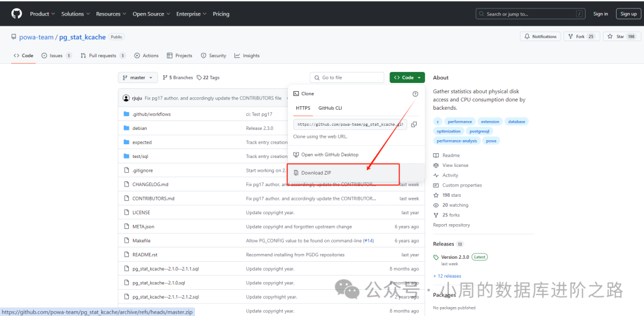Toggle the green Code dropdown button
Image resolution: width=644 pixels, height=316 pixels.
[x=407, y=78]
